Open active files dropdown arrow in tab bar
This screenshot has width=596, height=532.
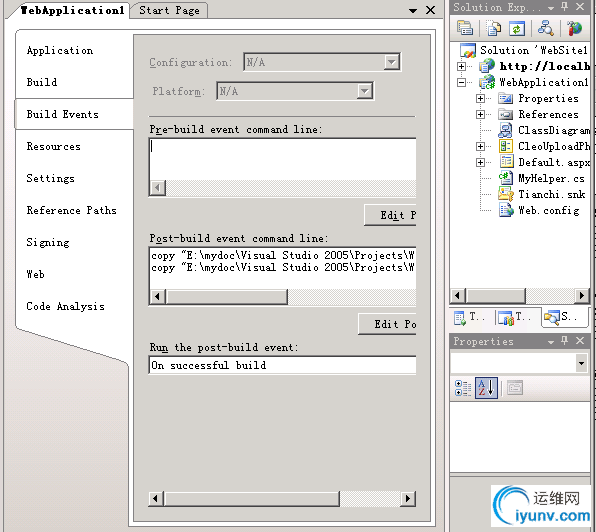413,11
